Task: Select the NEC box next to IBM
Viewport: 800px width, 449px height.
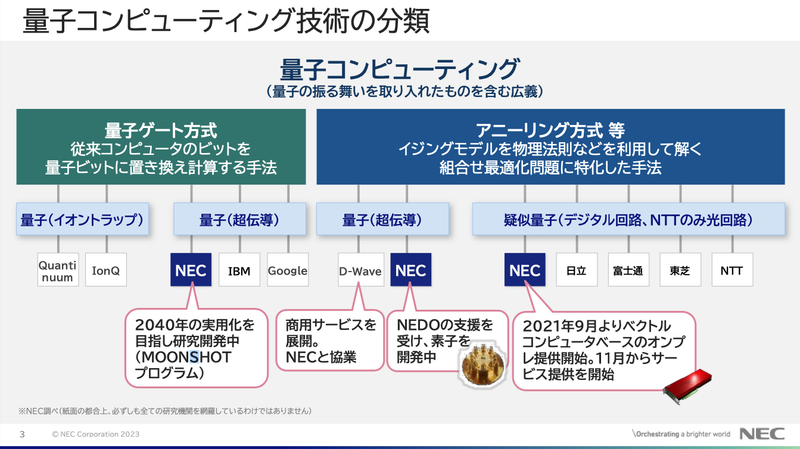Action: (190, 270)
